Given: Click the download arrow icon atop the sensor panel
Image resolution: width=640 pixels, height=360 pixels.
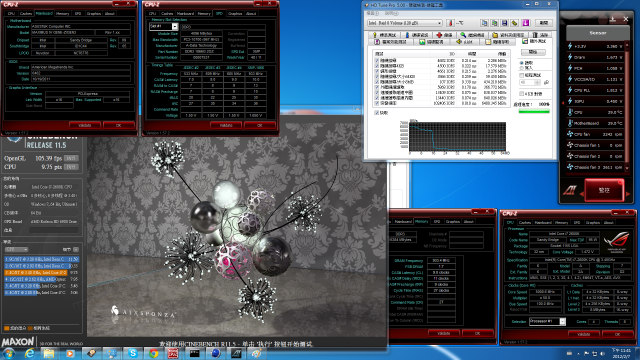Looking at the screenshot, I should tap(613, 19).
